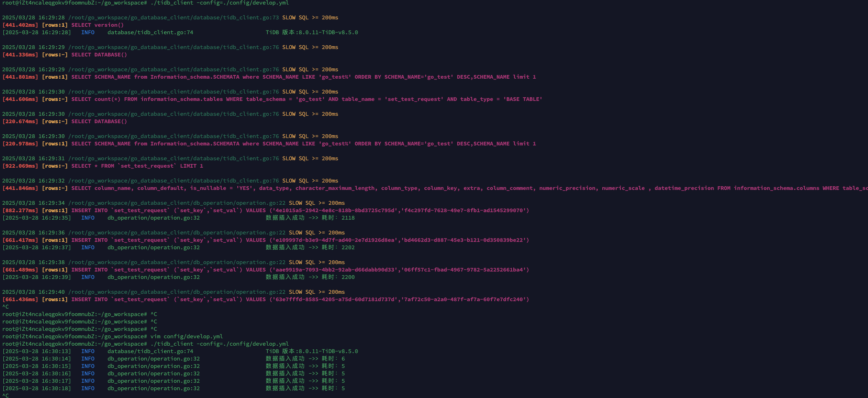Click the '[220.674ms]' duration value
Image resolution: width=868 pixels, height=398 pixels.
[x=20, y=122]
